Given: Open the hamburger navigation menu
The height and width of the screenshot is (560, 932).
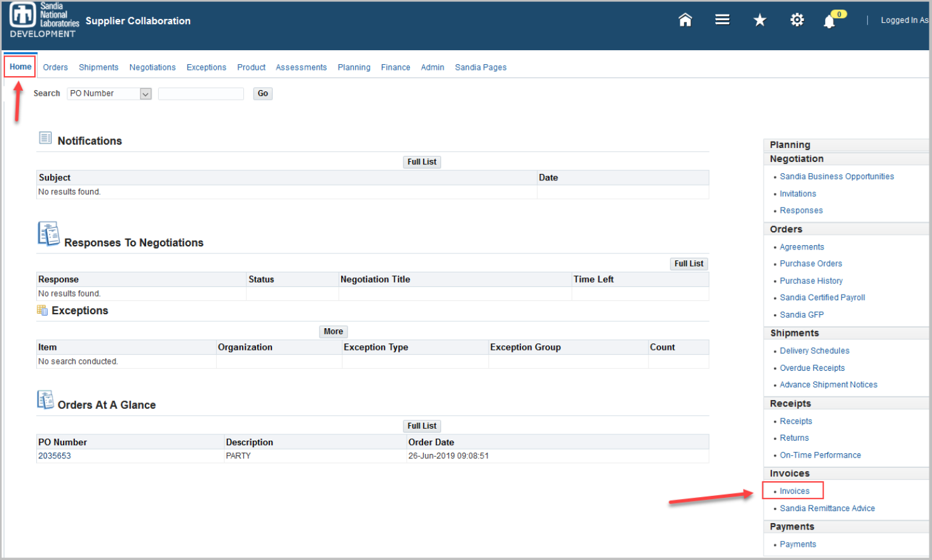Looking at the screenshot, I should click(722, 20).
